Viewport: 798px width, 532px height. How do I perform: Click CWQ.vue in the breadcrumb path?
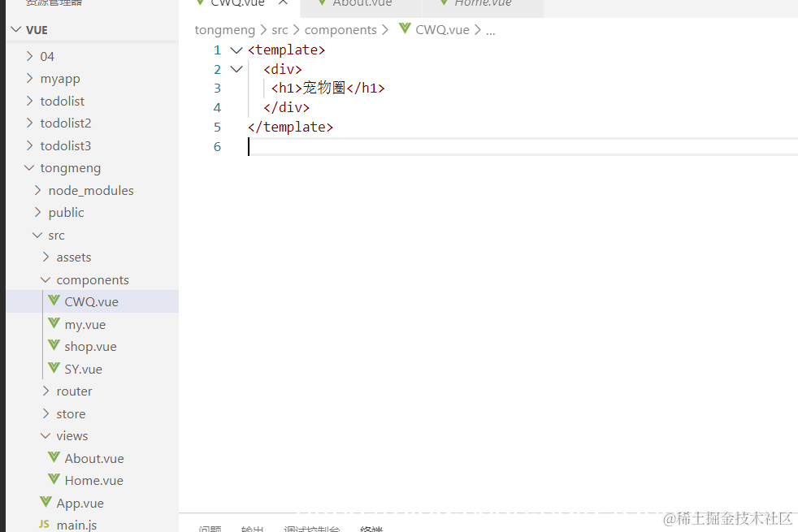[442, 30]
